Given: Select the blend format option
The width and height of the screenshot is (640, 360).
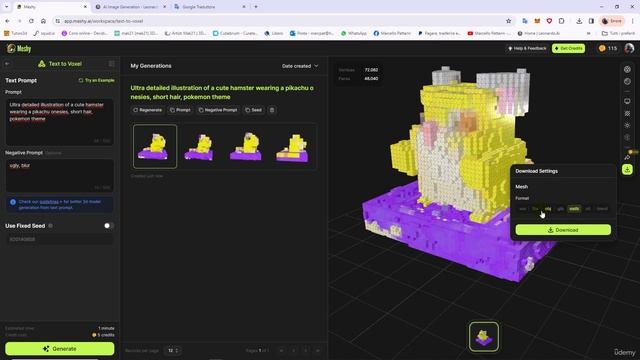Looking at the screenshot, I should (602, 209).
